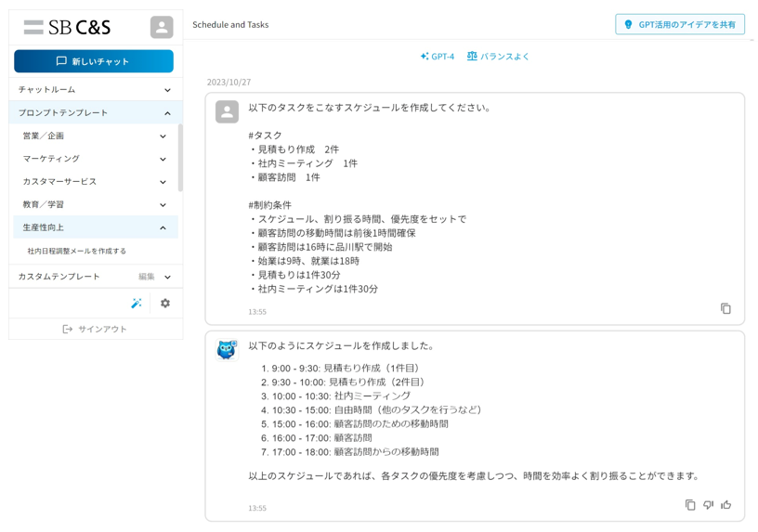Click the Schedule and Tasks title
The height and width of the screenshot is (532, 758).
coord(230,25)
